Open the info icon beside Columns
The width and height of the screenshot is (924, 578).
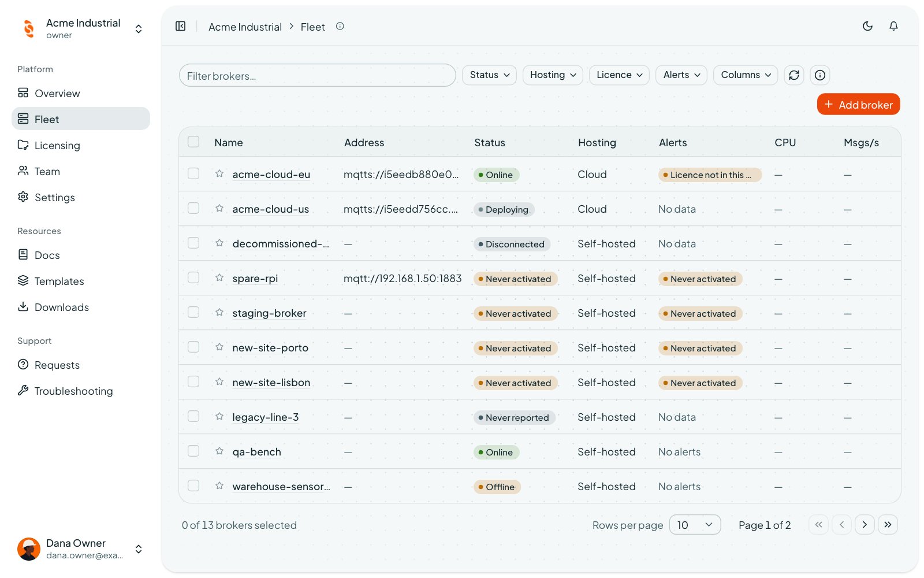820,75
